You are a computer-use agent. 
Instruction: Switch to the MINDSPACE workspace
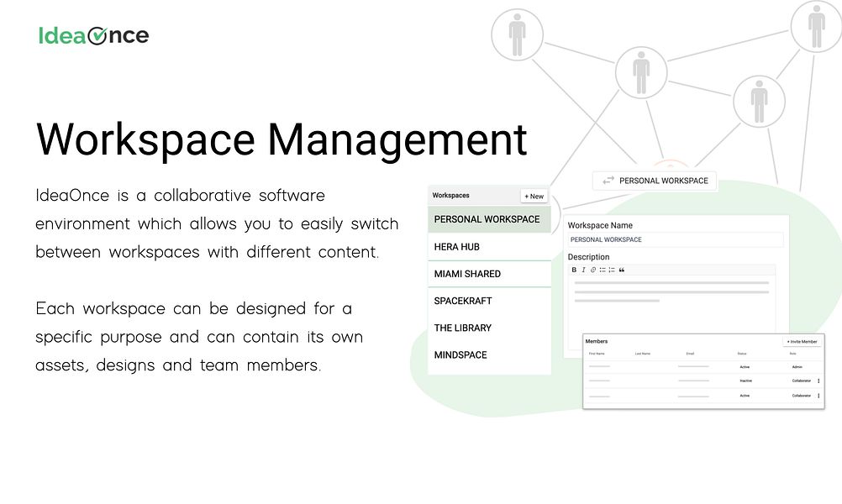pyautogui.click(x=489, y=354)
